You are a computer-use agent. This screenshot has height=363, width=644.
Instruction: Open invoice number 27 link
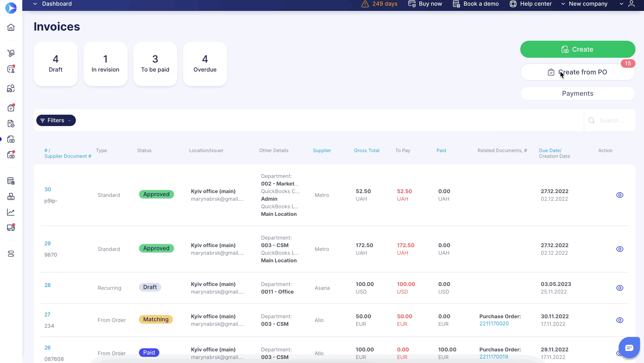pyautogui.click(x=47, y=314)
